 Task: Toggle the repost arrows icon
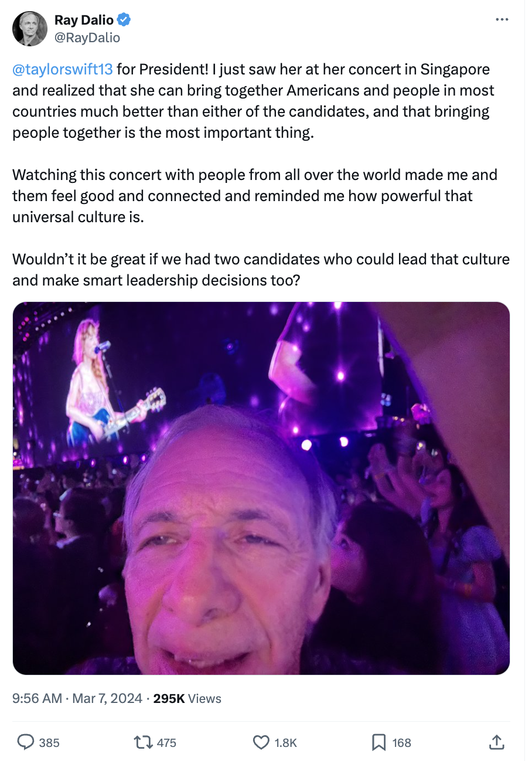(x=143, y=743)
